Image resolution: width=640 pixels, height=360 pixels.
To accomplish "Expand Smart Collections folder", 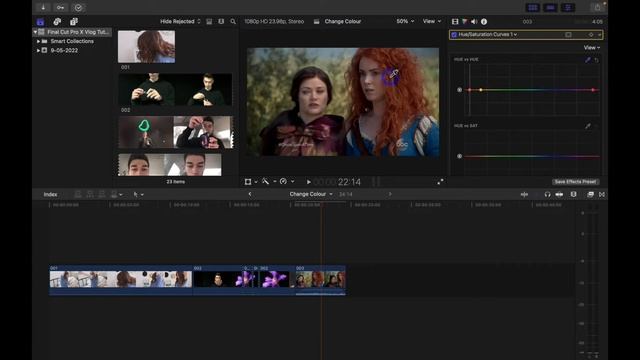I will coord(38,41).
